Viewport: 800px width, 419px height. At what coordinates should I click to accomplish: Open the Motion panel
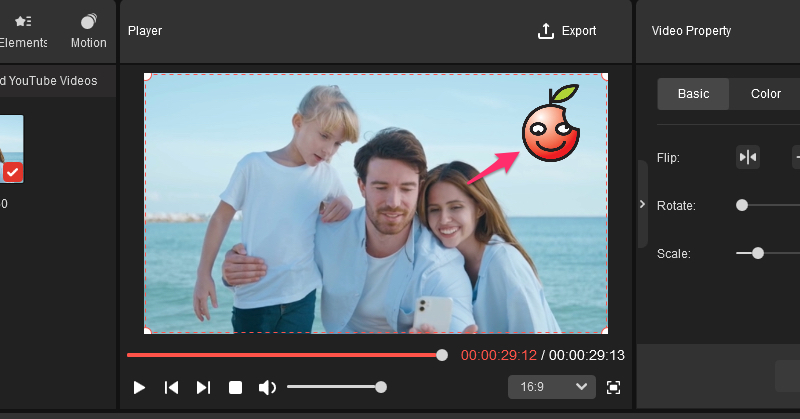pyautogui.click(x=88, y=31)
